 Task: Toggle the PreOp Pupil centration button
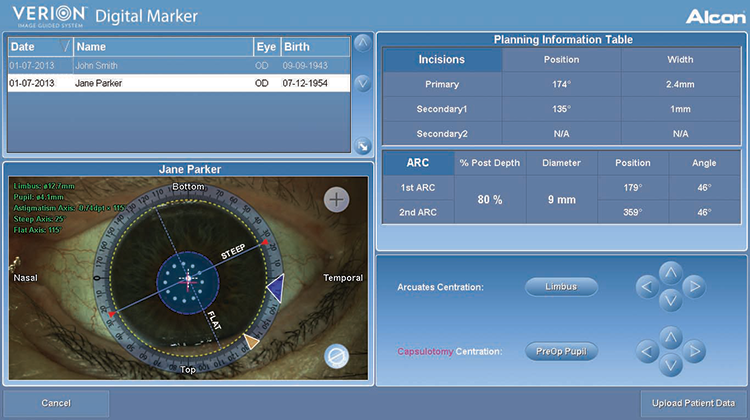561,351
